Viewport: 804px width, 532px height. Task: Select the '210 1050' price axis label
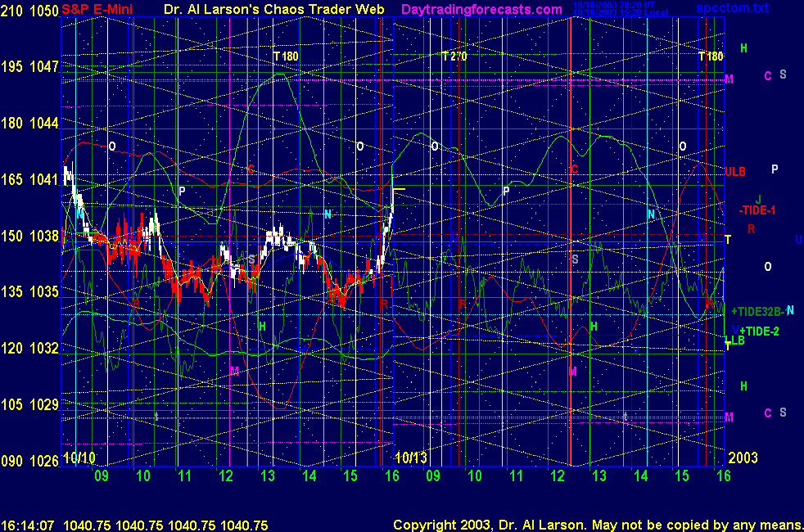tap(29, 11)
